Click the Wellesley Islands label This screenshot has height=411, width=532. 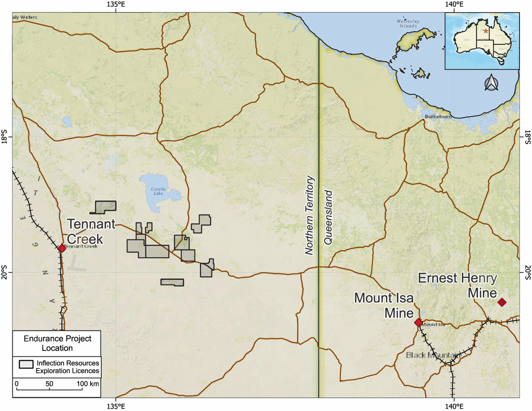(408, 23)
